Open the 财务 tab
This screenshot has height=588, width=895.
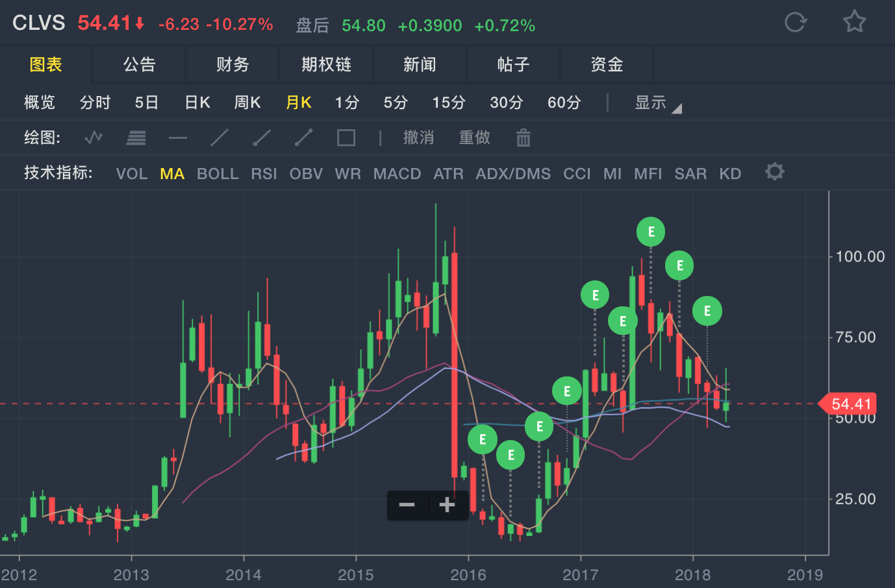click(x=233, y=64)
